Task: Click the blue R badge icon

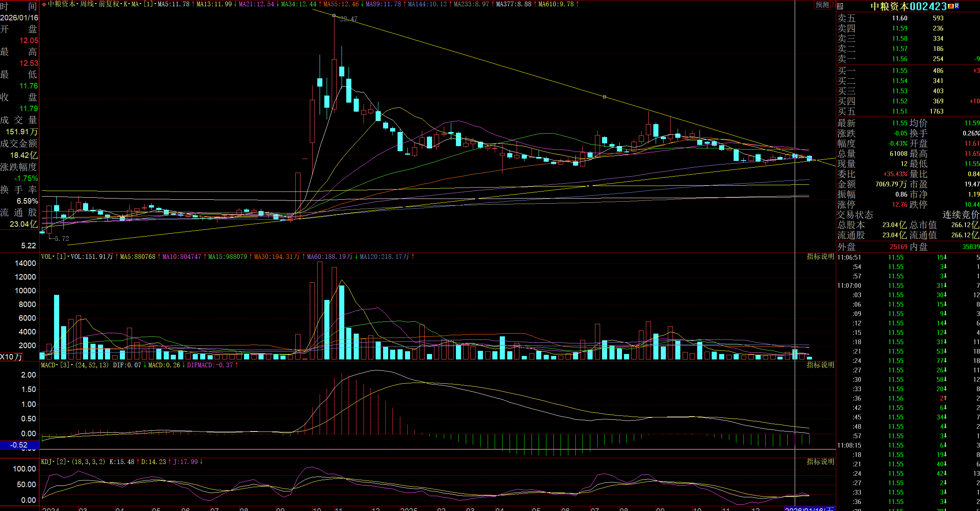Action: [x=957, y=6]
